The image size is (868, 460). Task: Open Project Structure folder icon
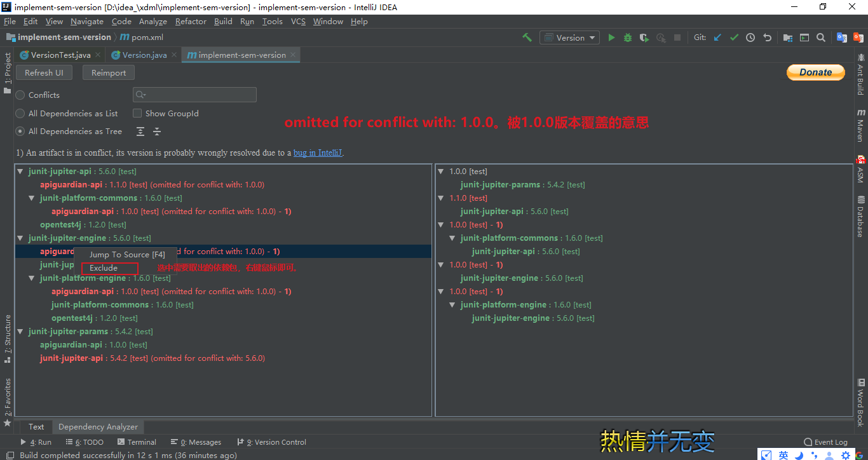(788, 37)
